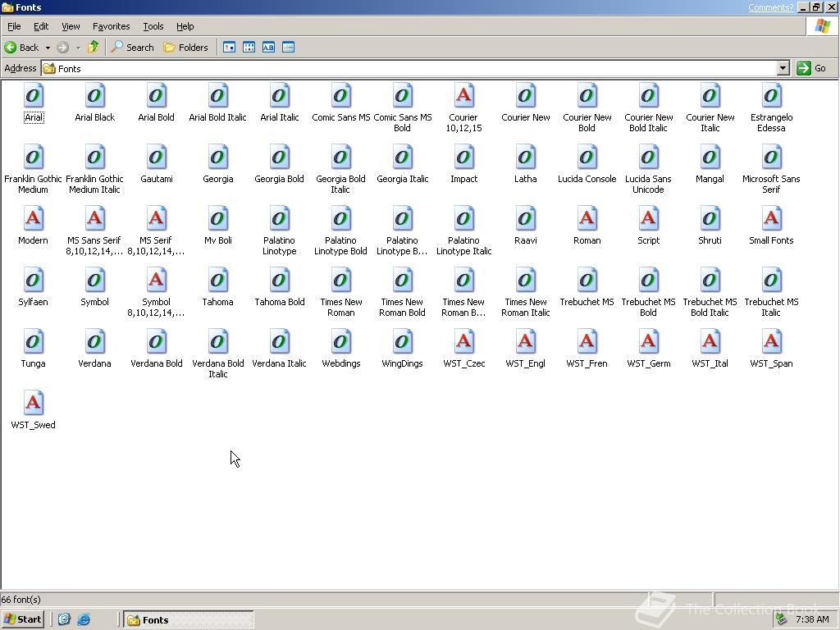Select the Times New Roman Italic label
The image size is (840, 630).
526,307
